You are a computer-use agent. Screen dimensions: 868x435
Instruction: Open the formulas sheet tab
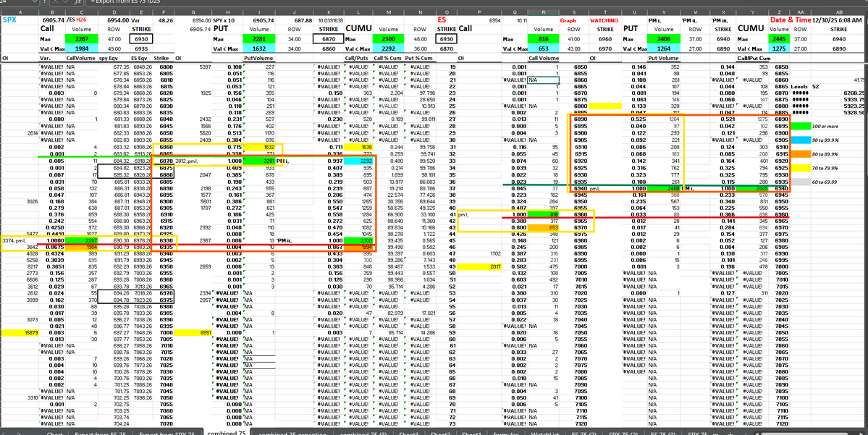[x=507, y=433]
